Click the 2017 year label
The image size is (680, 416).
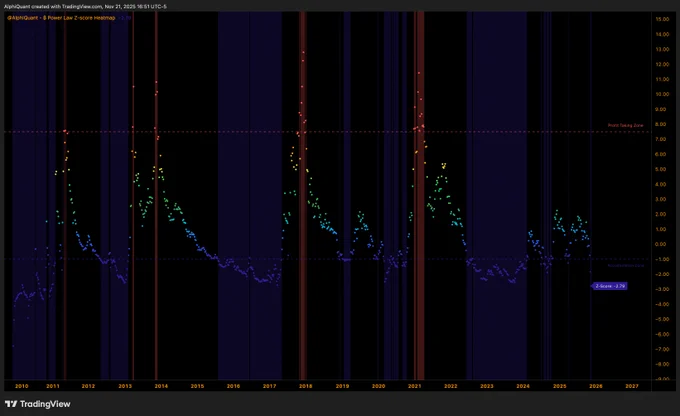269,386
